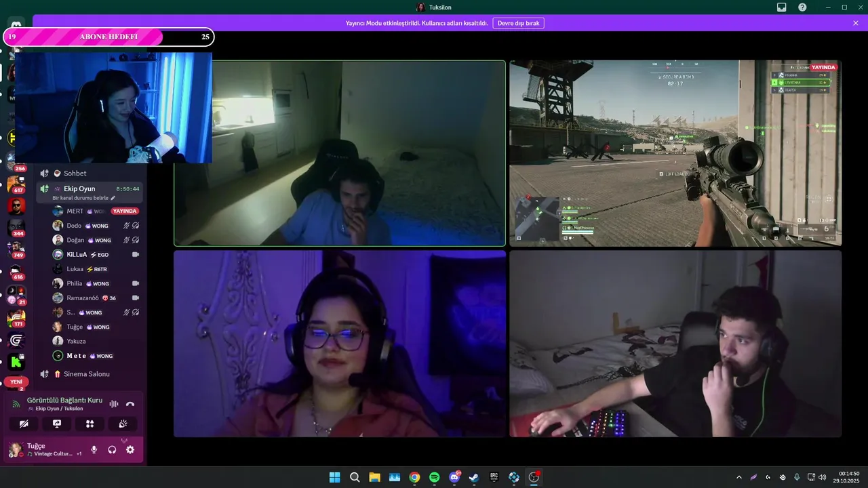Open server with 171 badge
This screenshot has height=488, width=868.
click(x=16, y=317)
